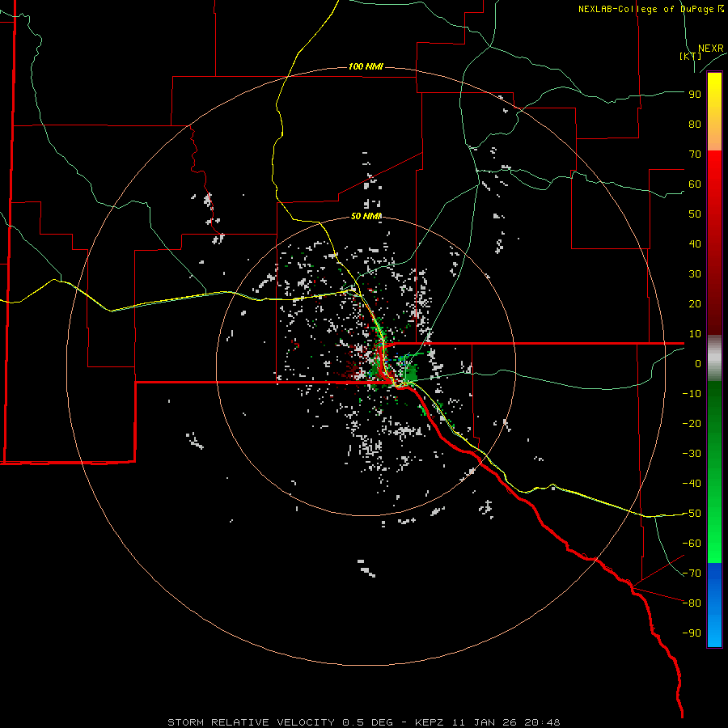
Task: Click the "100 NMI" range ring label
Action: pos(366,67)
